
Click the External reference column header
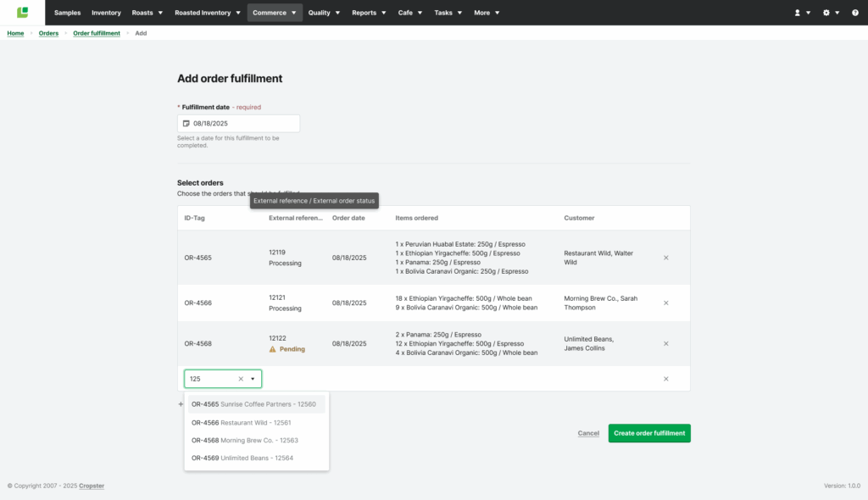(x=296, y=218)
